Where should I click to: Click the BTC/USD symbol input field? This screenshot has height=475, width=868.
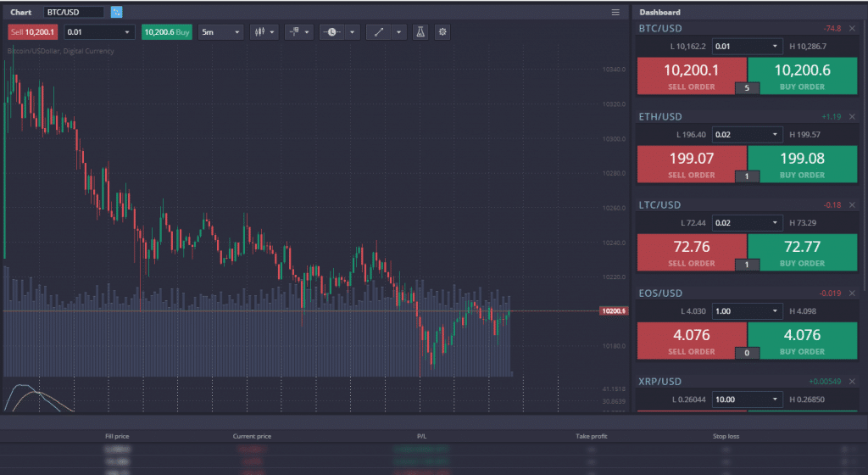click(74, 12)
